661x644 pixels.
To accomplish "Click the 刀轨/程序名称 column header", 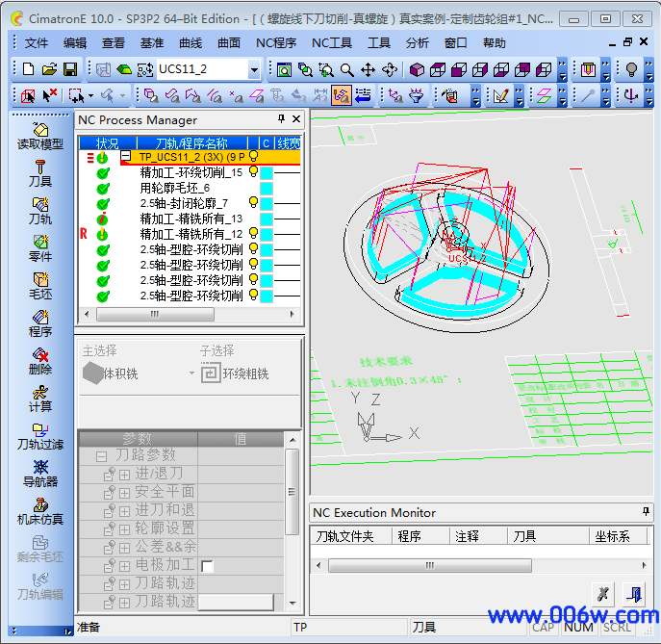I will coord(192,143).
